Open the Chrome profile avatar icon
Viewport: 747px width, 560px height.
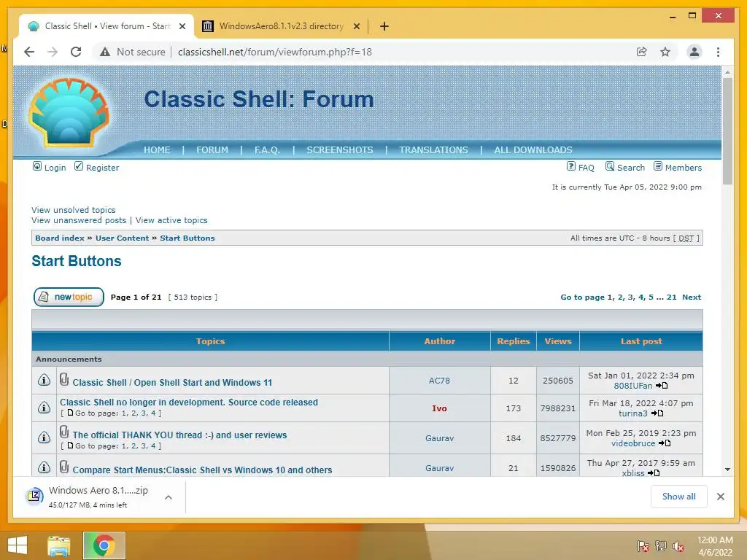(x=694, y=52)
